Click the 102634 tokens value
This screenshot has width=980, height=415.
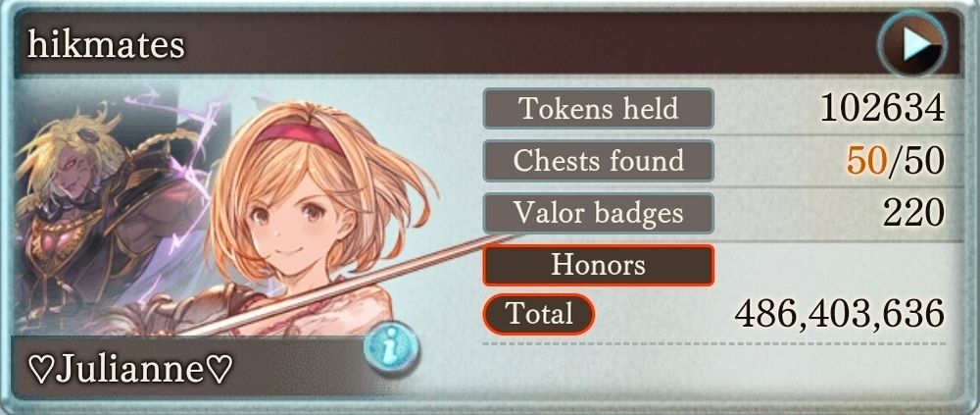[882, 109]
